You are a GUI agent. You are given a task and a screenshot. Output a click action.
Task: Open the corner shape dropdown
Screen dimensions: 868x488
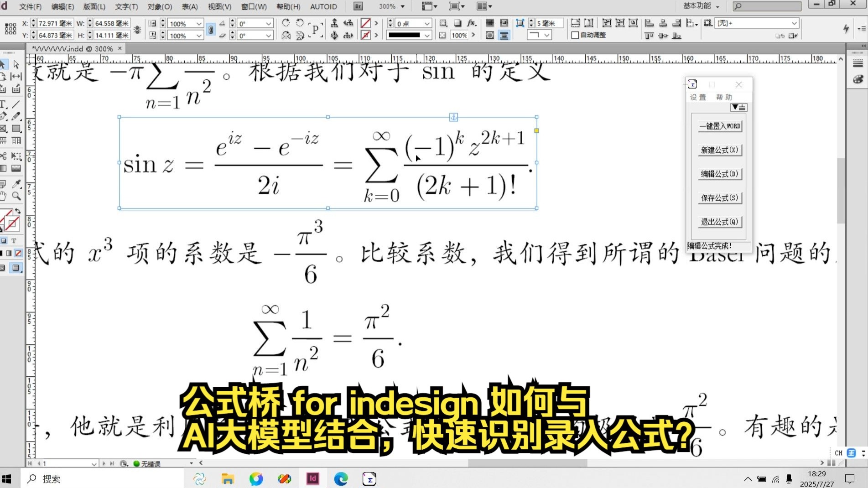pyautogui.click(x=546, y=35)
